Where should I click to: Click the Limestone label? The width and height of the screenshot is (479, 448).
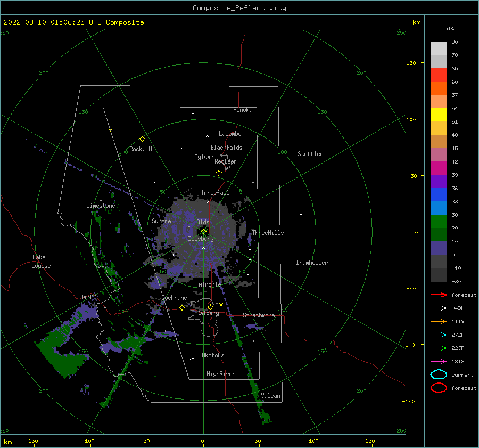pos(101,206)
